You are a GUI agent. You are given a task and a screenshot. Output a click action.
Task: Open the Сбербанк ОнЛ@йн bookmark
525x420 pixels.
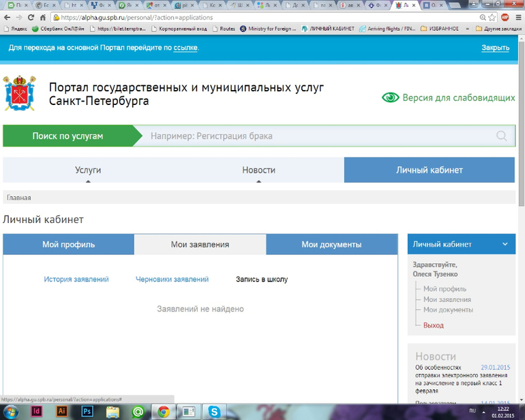point(58,29)
